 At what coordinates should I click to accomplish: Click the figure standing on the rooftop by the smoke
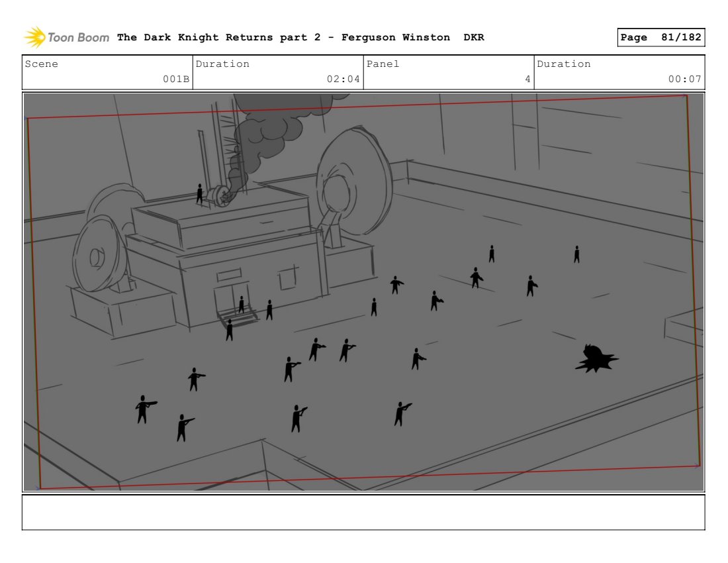(200, 193)
